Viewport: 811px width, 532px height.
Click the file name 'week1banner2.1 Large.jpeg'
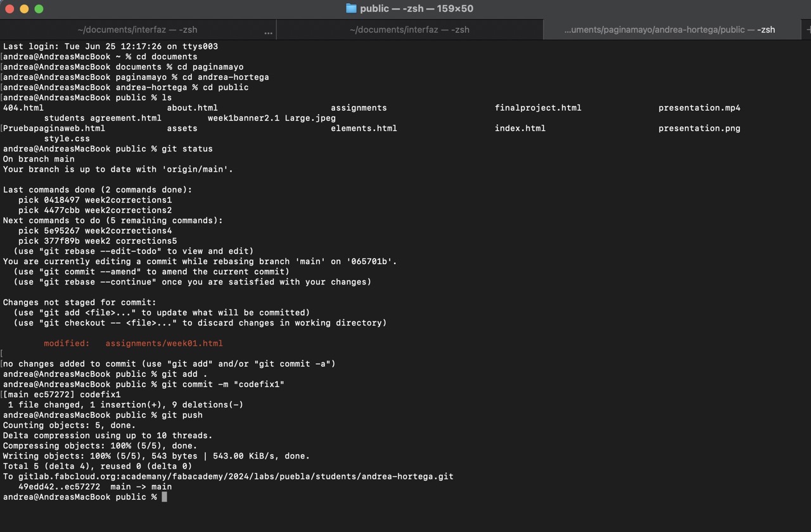pos(272,118)
